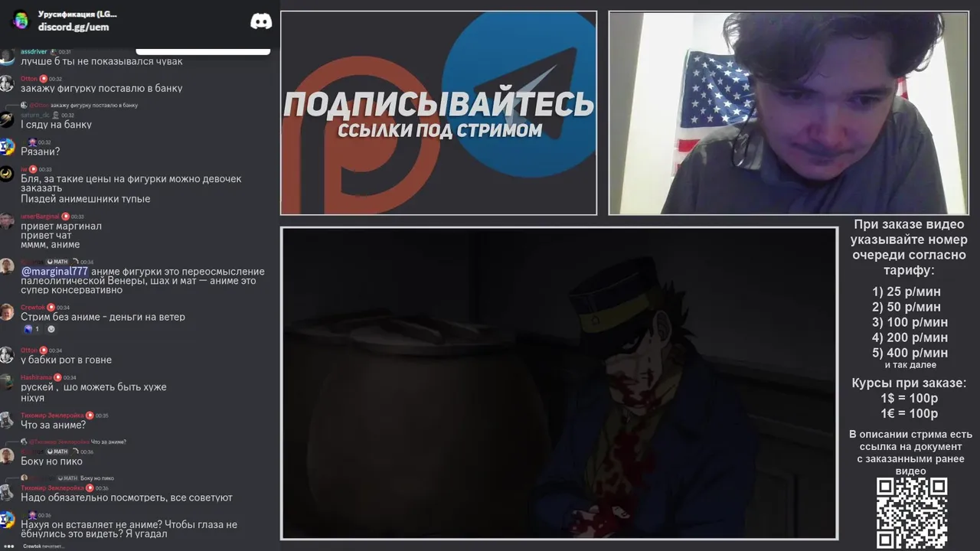
Task: Click reply preview '@Тихомир Землеройка Что за аниме?'
Action: [x=73, y=442]
